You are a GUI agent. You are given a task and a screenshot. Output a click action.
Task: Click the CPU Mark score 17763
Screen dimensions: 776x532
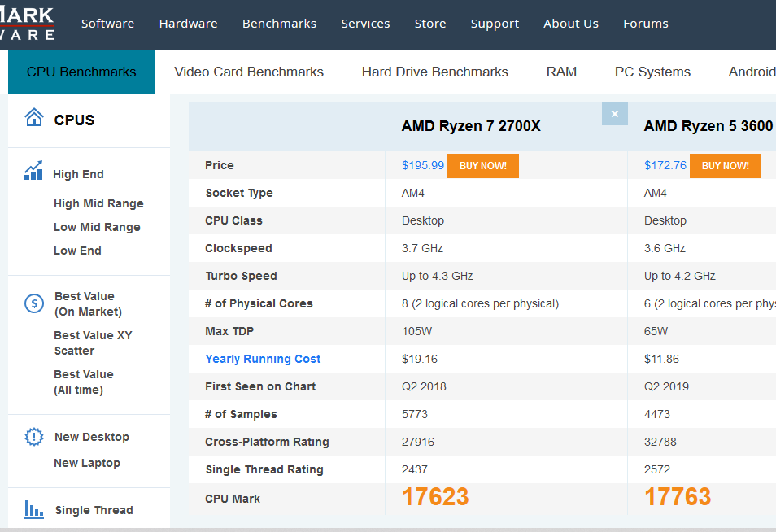click(678, 497)
